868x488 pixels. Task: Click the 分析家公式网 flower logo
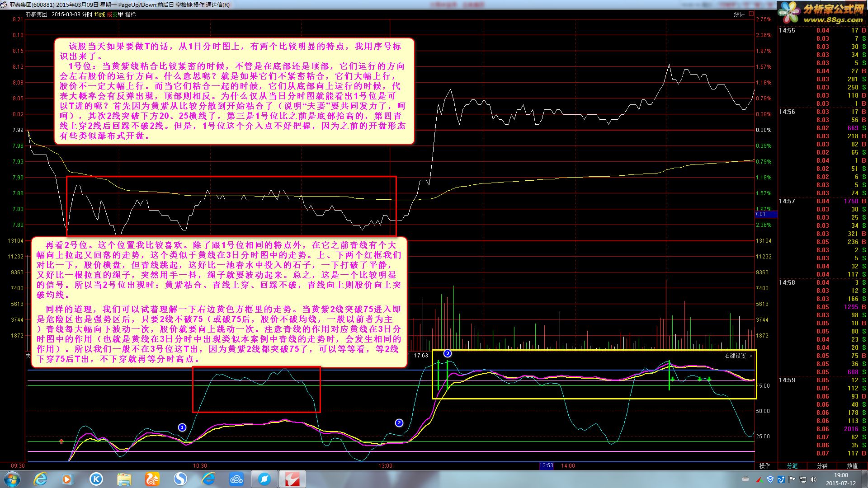tap(789, 12)
